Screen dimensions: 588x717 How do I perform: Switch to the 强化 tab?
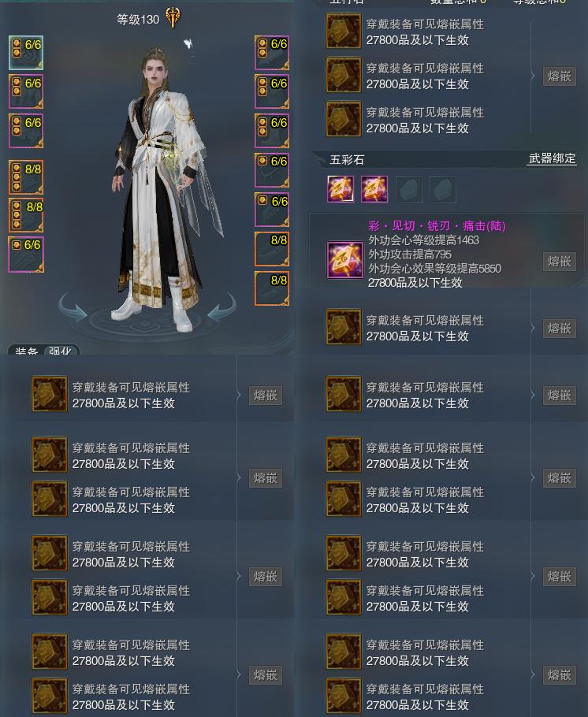(60, 351)
